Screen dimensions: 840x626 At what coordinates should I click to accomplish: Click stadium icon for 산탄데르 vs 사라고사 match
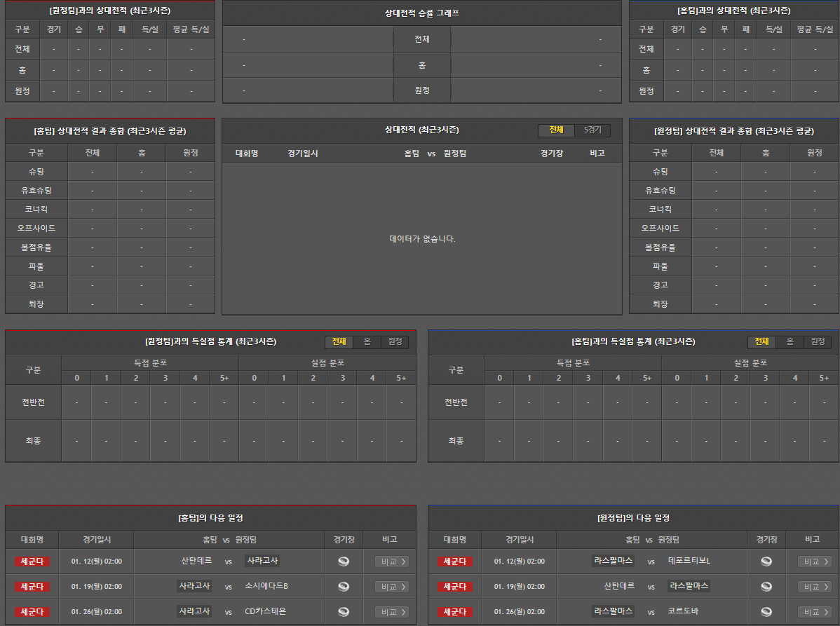click(344, 561)
